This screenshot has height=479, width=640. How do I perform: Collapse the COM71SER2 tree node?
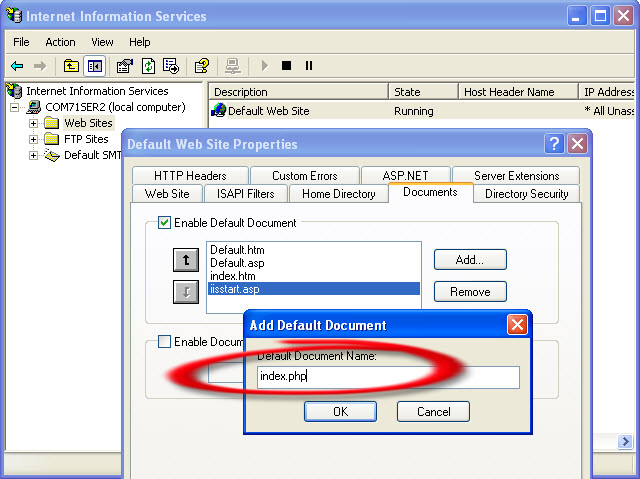[15, 107]
